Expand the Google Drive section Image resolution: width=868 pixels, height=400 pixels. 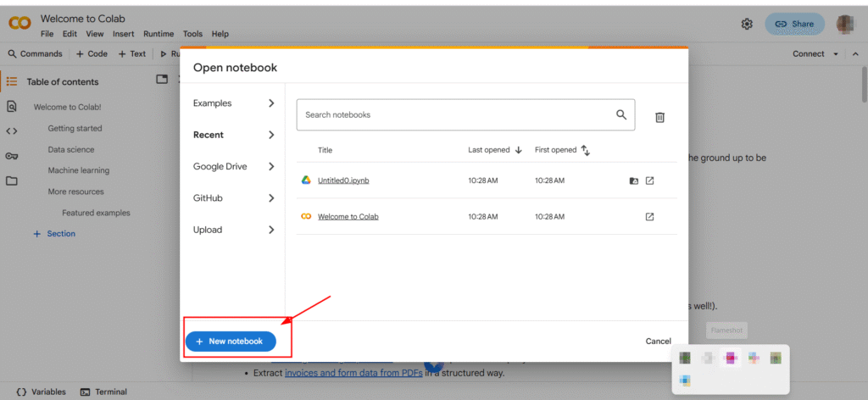tap(234, 166)
